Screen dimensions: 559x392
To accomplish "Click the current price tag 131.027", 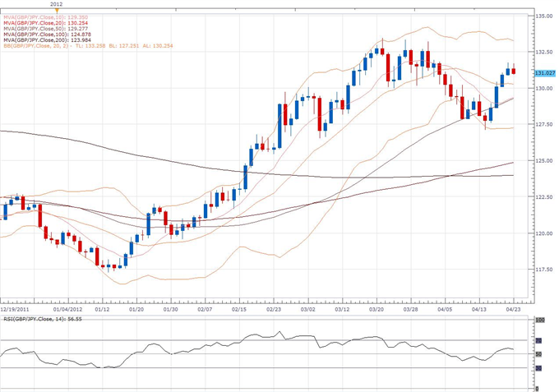I will point(544,73).
